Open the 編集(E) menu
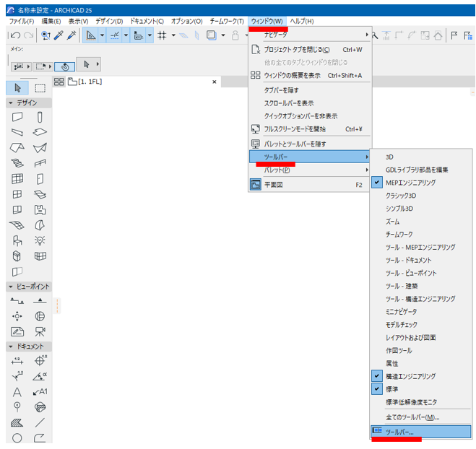 point(51,21)
